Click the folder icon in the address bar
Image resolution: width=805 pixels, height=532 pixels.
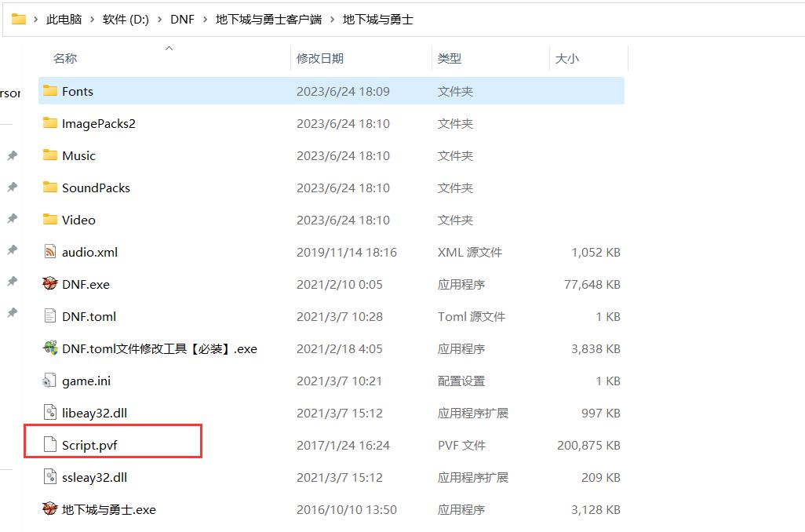(x=16, y=18)
